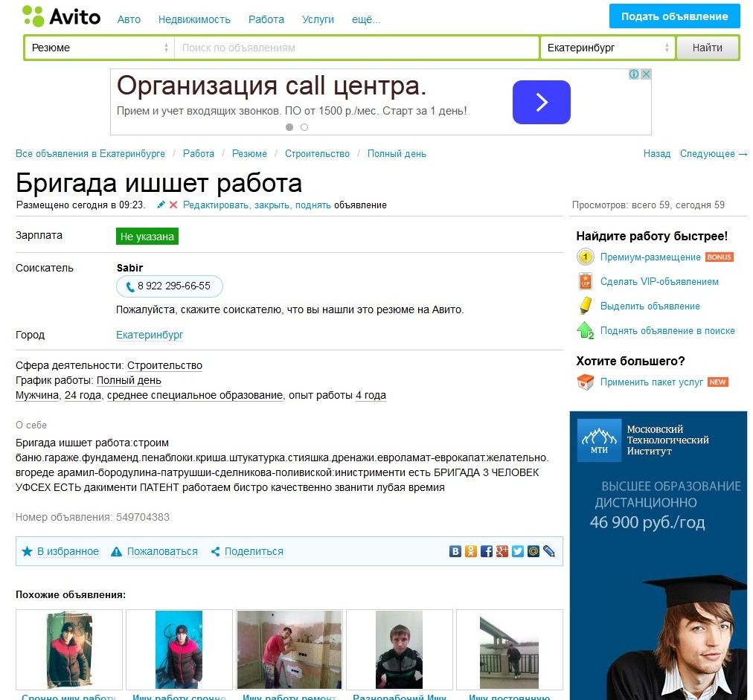Share via LiveJournal pencil icon

[x=549, y=551]
